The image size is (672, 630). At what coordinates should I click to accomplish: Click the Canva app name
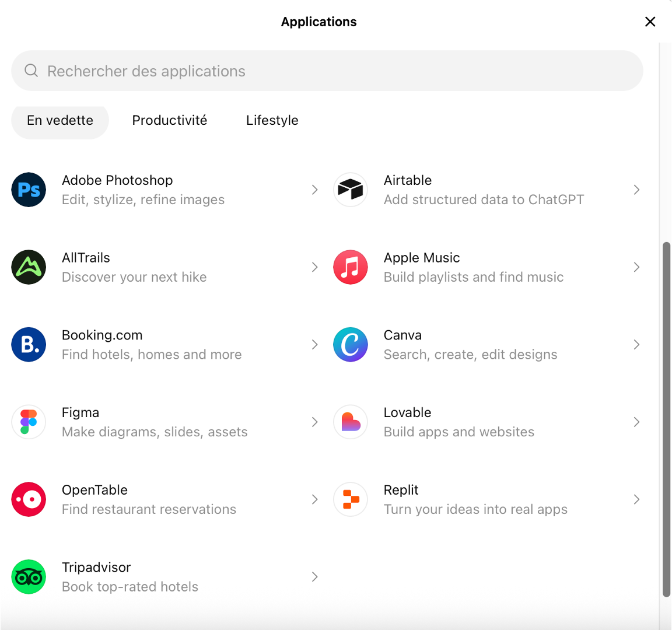click(403, 335)
